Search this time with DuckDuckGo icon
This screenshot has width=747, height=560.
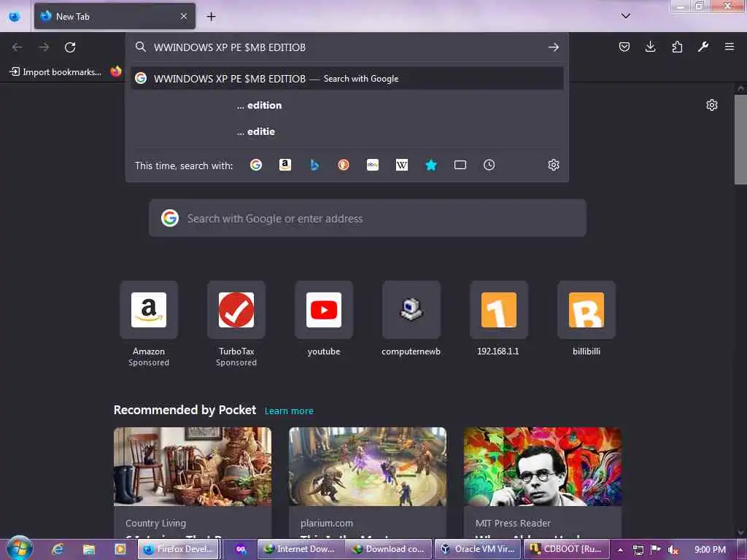[x=344, y=165]
